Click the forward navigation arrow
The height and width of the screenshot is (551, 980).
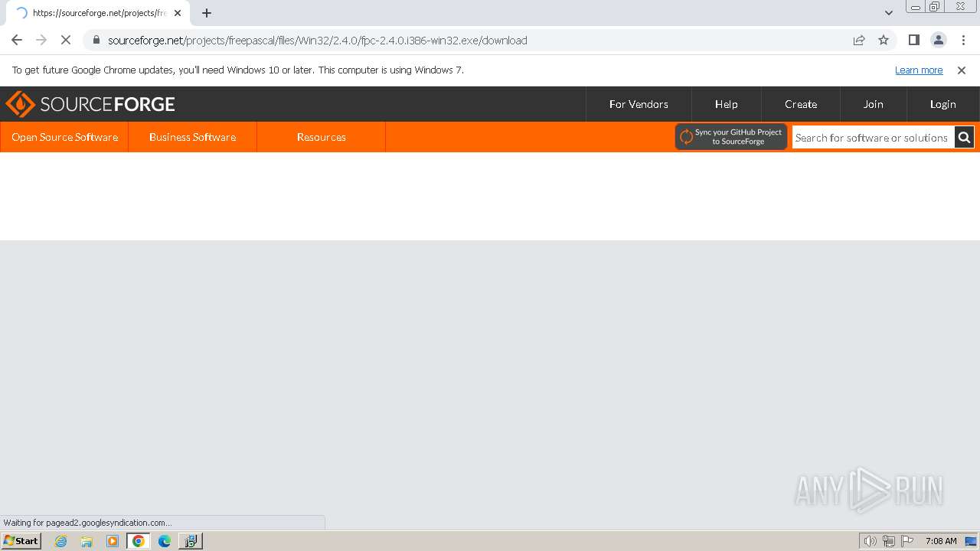point(41,40)
